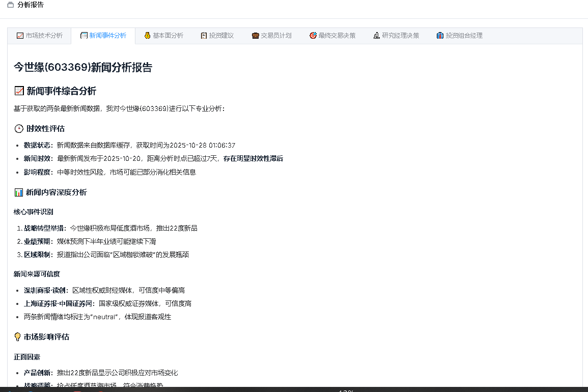Open the 投资组合经理 tab
Viewport: 588px width, 392px height.
click(x=459, y=36)
